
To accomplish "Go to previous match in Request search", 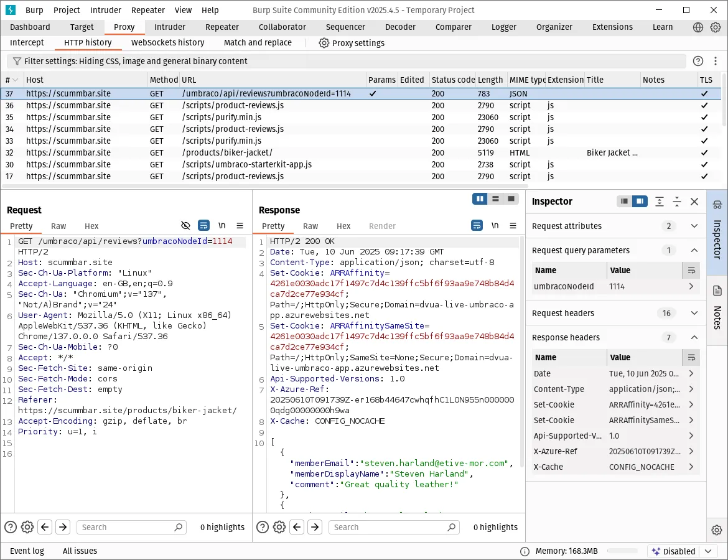I will tap(45, 527).
